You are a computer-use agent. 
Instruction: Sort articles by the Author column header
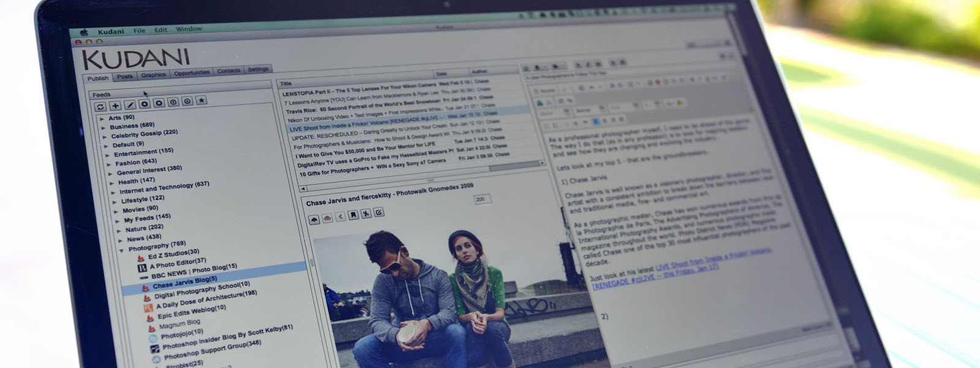[x=480, y=71]
